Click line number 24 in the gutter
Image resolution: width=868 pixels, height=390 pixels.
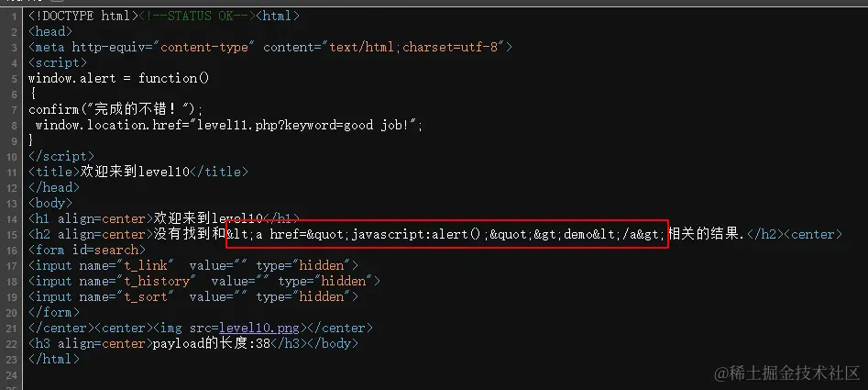[x=12, y=374]
